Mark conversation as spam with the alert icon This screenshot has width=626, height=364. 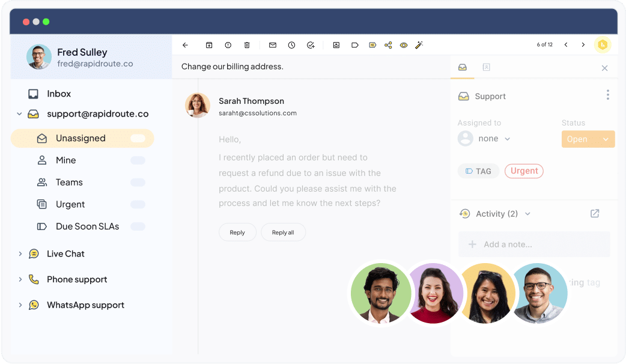tap(228, 45)
